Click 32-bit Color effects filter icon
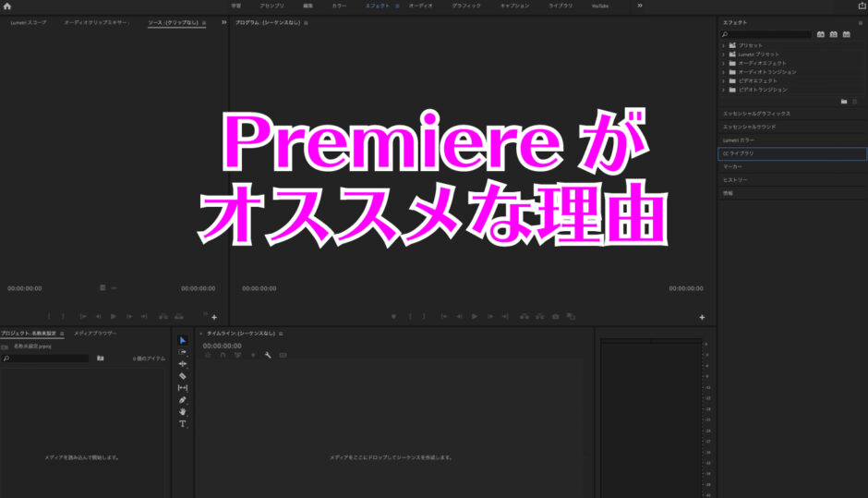Screen dimensions: 868x498 pos(833,34)
